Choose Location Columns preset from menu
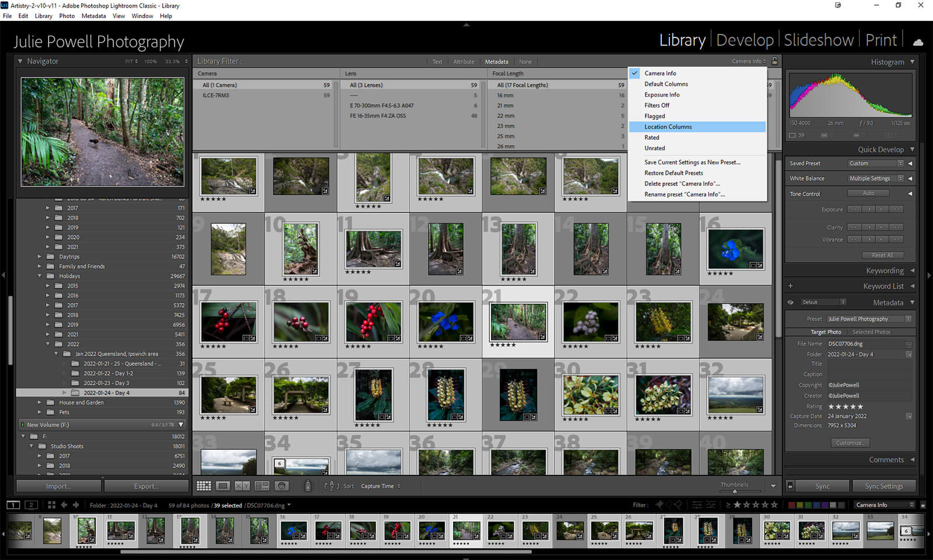The width and height of the screenshot is (933, 560). [668, 126]
